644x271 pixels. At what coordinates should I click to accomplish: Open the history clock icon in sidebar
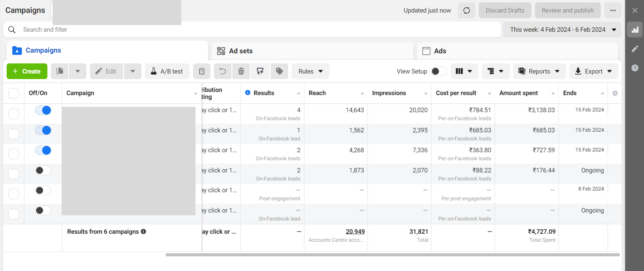(635, 68)
